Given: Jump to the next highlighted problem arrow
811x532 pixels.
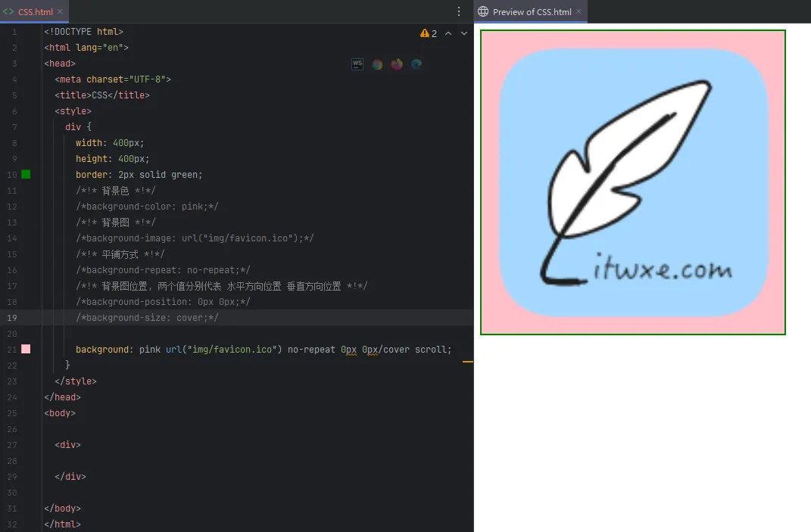Looking at the screenshot, I should click(x=464, y=33).
